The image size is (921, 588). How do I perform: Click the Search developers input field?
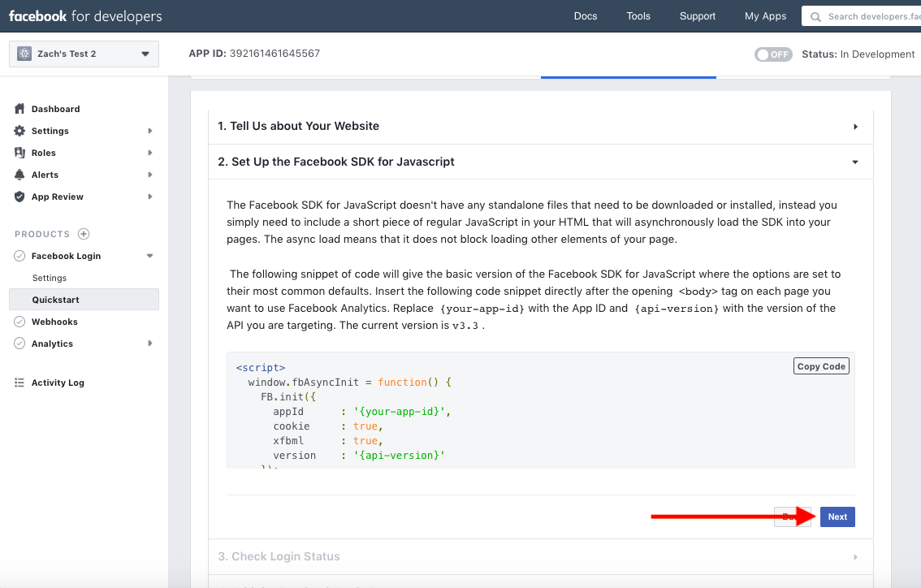[x=861, y=16]
